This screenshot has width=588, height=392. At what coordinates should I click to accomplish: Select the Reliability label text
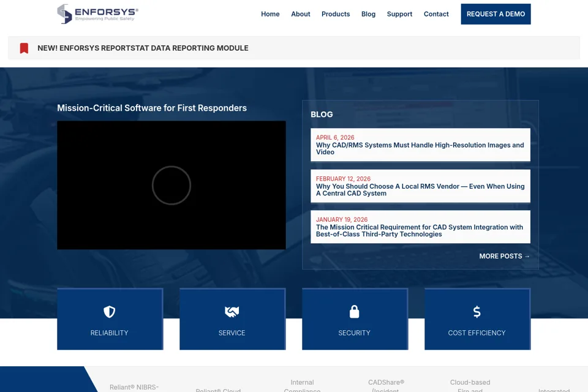pos(110,333)
